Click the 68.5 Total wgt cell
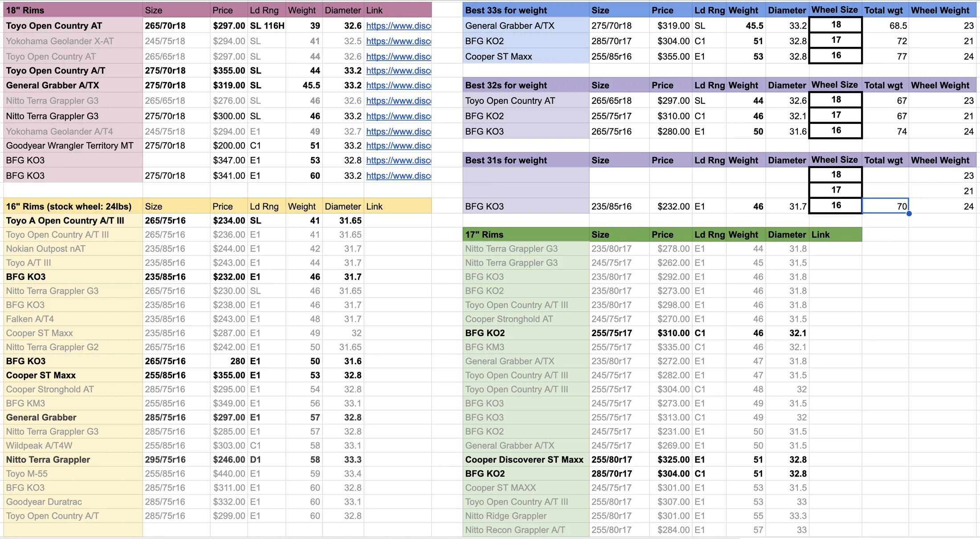Screen dimensions: 980x539 [x=885, y=26]
